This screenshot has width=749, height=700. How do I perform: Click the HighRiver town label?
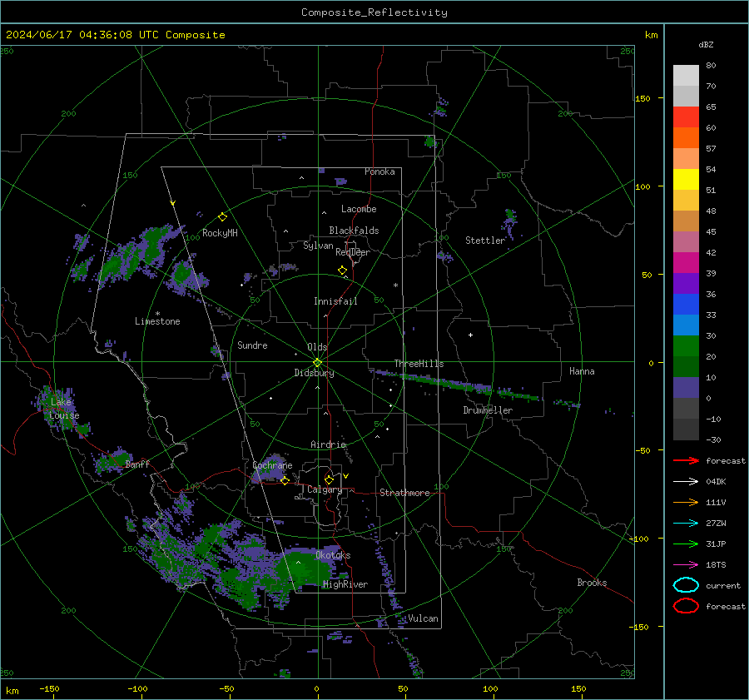pyautogui.click(x=345, y=584)
